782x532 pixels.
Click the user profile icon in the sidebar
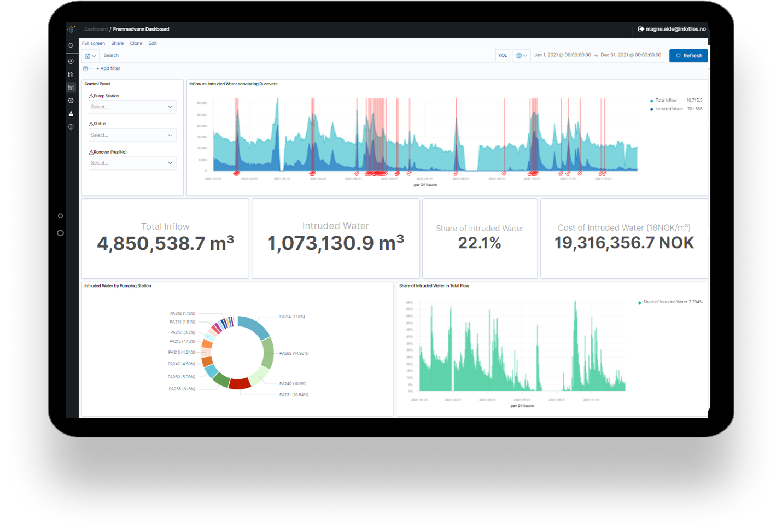71,114
